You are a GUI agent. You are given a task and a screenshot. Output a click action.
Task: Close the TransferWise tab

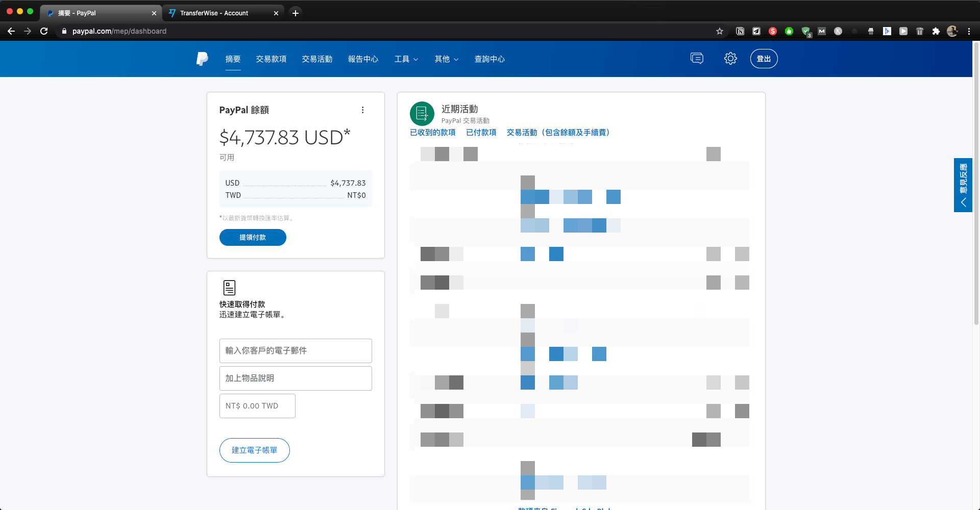click(x=276, y=13)
